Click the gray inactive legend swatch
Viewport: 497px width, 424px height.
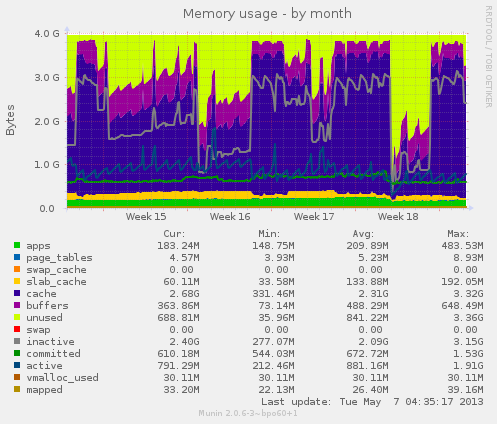click(17, 341)
